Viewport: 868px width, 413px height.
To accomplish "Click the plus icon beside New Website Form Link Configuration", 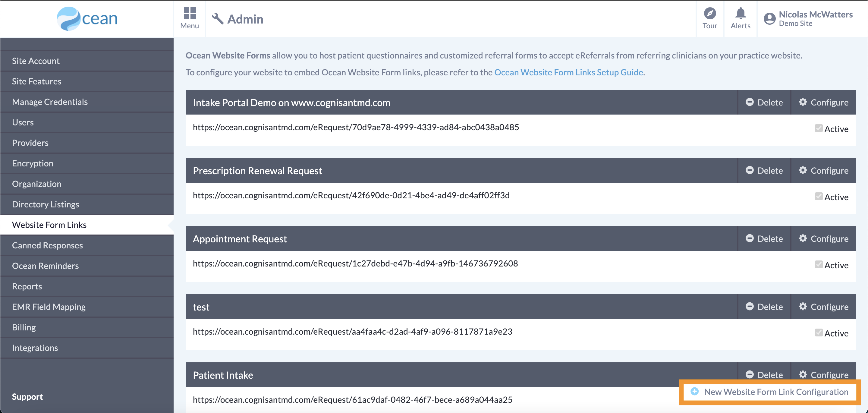I will pos(695,392).
